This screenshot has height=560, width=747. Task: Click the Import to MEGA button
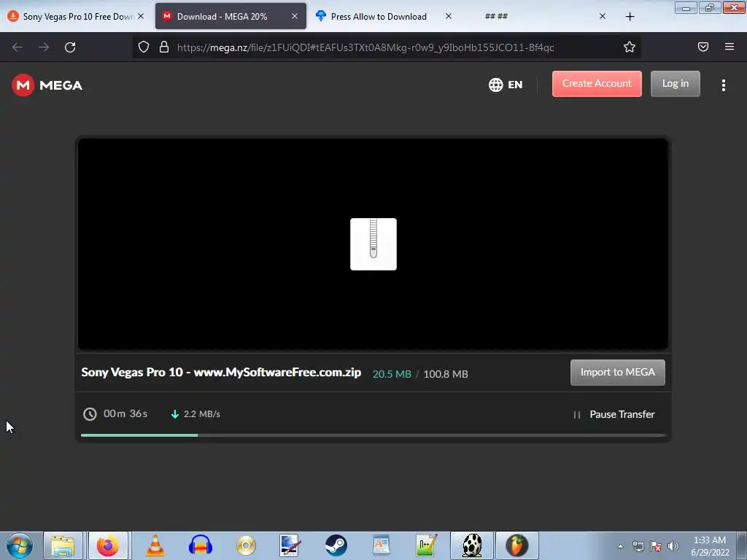point(617,373)
